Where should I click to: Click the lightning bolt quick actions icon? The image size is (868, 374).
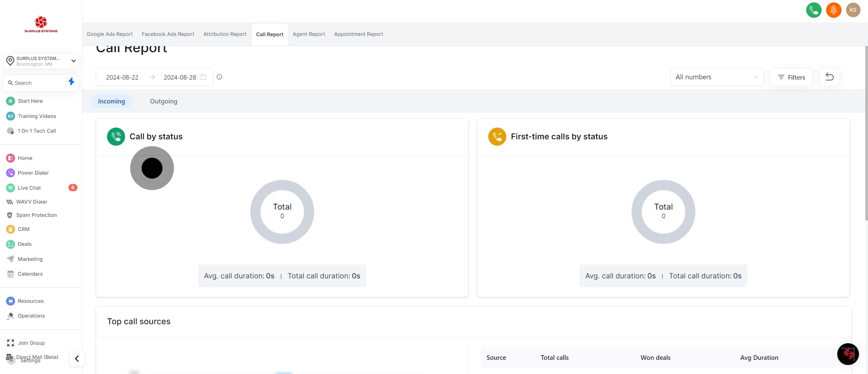pos(71,82)
